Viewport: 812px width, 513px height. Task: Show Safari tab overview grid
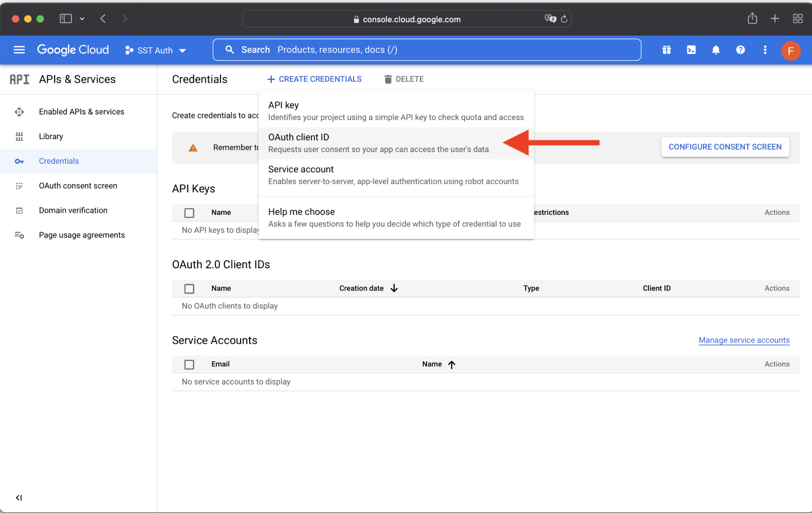tap(798, 19)
